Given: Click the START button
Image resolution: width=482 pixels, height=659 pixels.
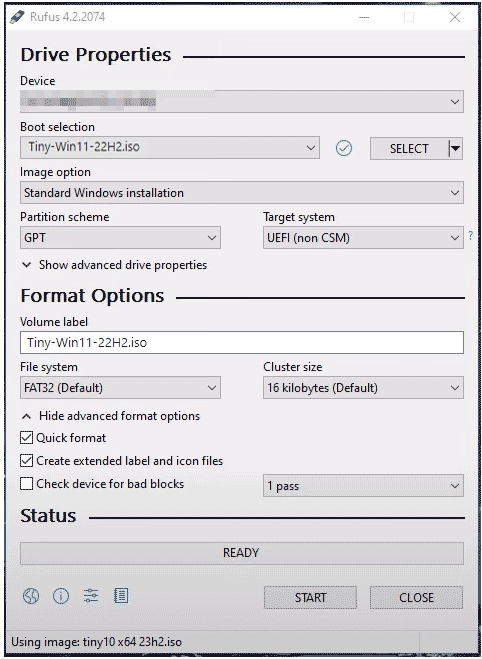Looking at the screenshot, I should (x=310, y=597).
